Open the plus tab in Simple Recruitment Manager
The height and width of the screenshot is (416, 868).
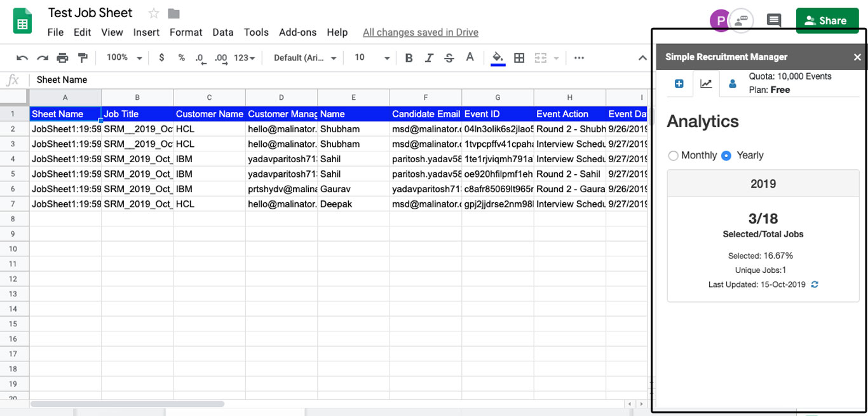point(679,83)
